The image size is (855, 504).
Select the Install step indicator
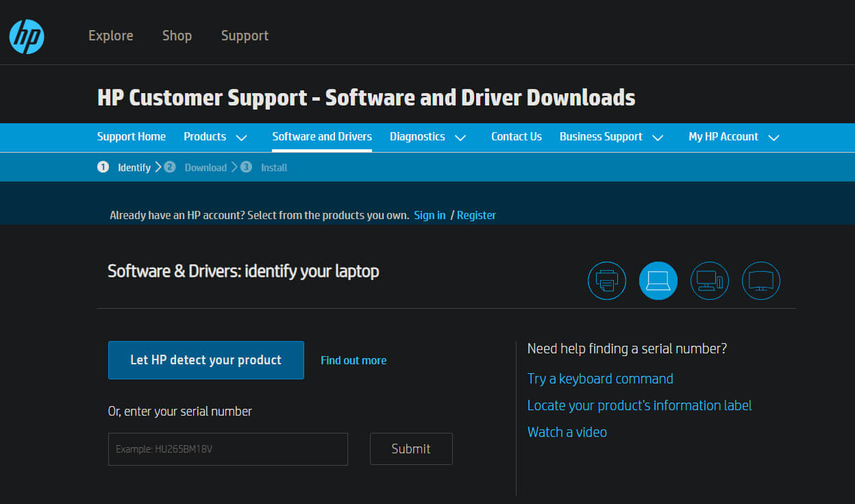click(264, 167)
